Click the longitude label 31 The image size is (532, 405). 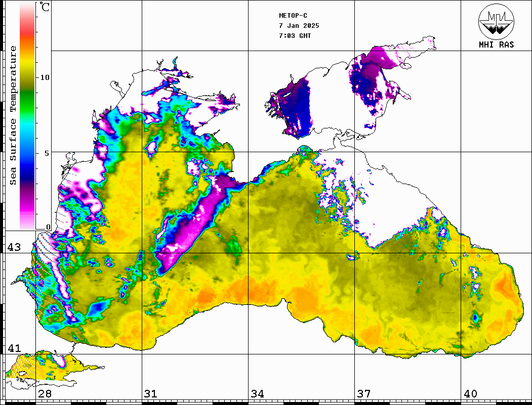pos(151,394)
